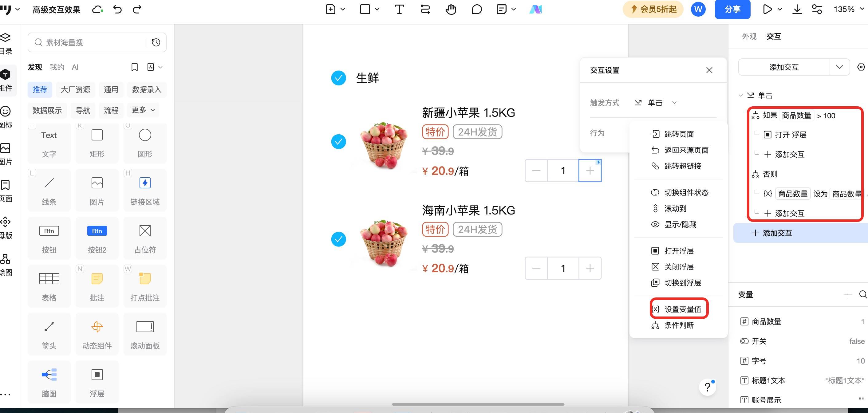Uncheck the 新疆小苹果 item checkbox
868x413 pixels.
339,142
